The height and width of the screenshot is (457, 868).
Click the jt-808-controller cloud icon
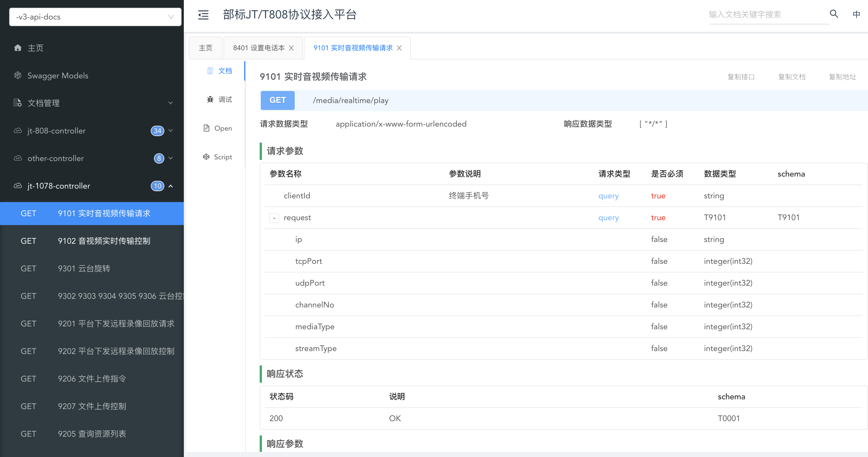(x=18, y=130)
